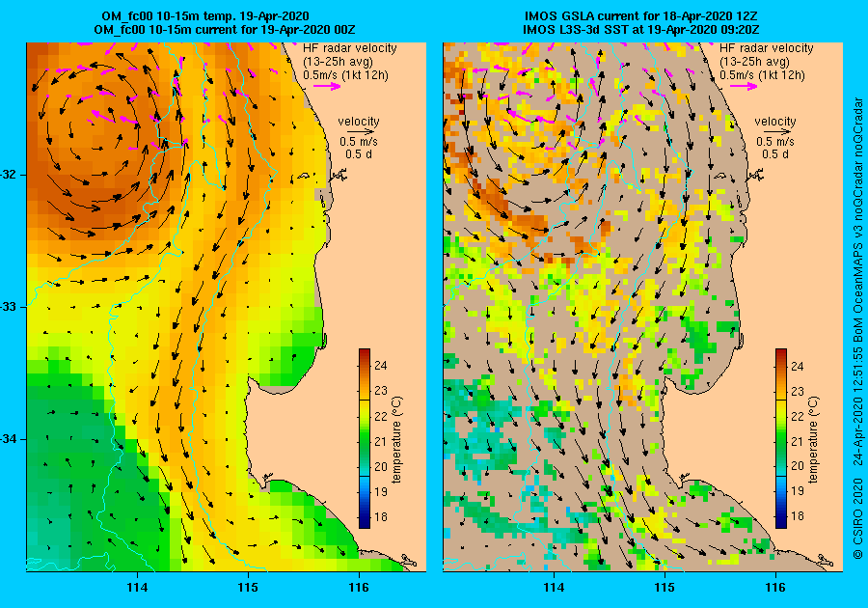The height and width of the screenshot is (608, 868).
Task: Click 'HF radar velocity' label in OM_fc00 map
Action: pyautogui.click(x=350, y=48)
